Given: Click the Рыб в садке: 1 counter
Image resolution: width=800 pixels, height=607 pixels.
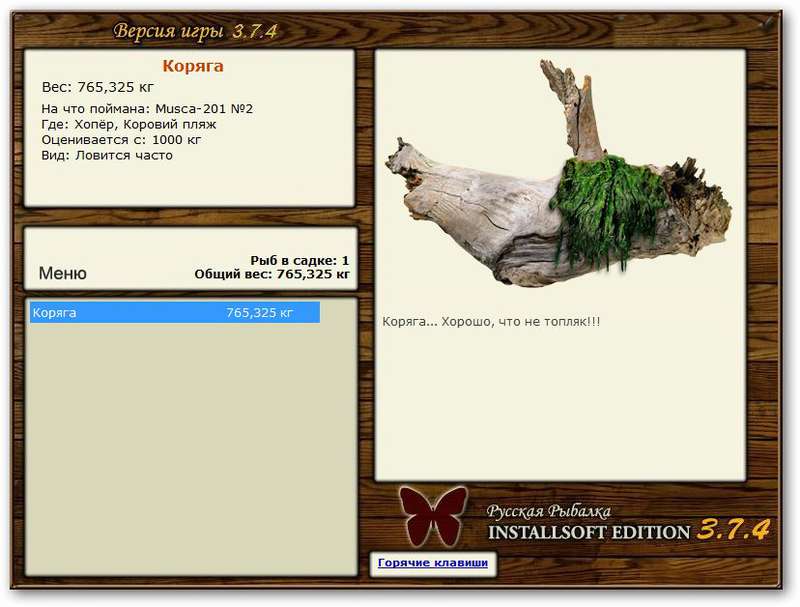Looking at the screenshot, I should pyautogui.click(x=299, y=261).
